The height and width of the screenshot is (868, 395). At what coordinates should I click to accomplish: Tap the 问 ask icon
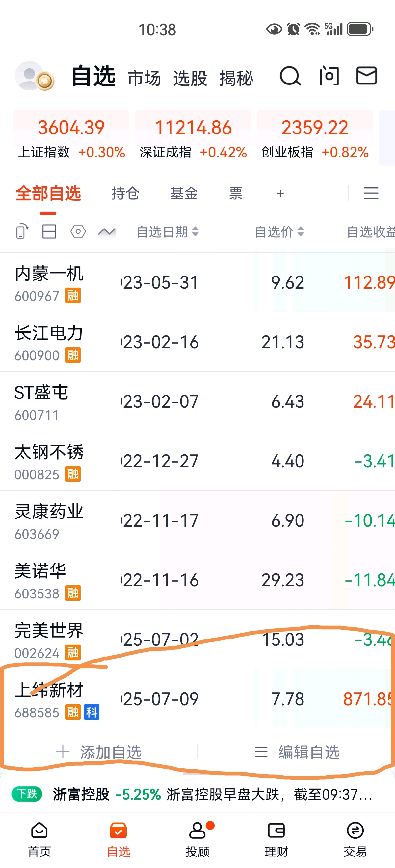coord(329,76)
